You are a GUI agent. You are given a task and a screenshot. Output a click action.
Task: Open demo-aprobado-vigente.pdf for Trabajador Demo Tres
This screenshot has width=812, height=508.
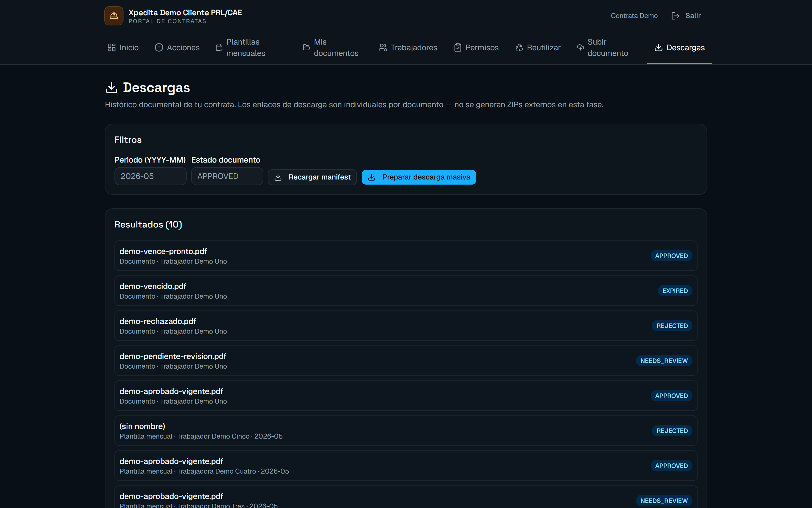tap(406, 497)
